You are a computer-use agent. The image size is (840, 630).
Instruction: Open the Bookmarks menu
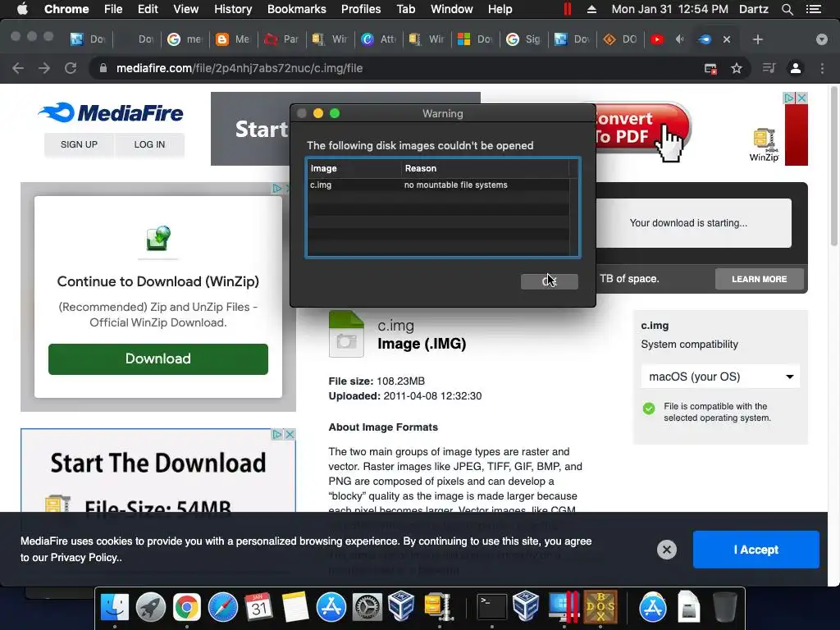click(296, 9)
